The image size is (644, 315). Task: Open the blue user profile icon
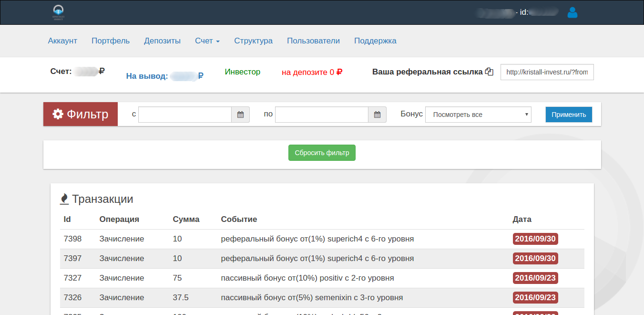click(x=572, y=12)
